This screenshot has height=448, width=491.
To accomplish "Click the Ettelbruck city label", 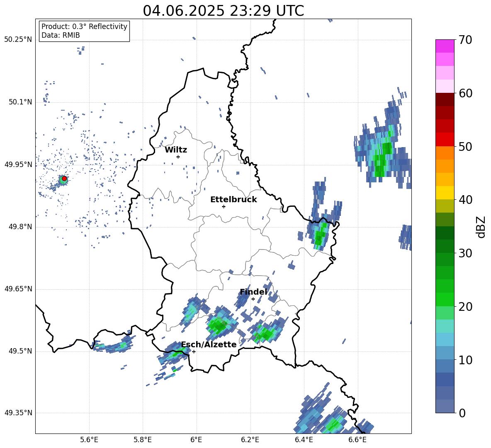I will pyautogui.click(x=233, y=200).
